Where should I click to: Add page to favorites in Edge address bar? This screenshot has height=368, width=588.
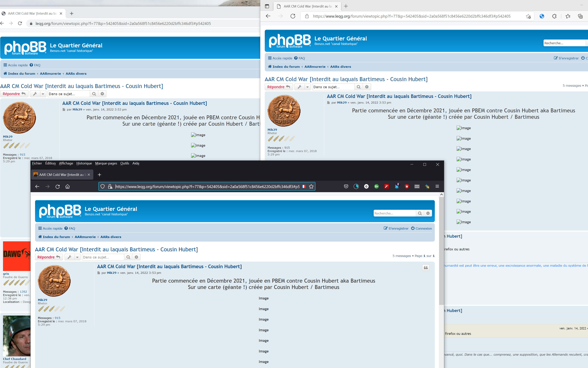click(528, 16)
